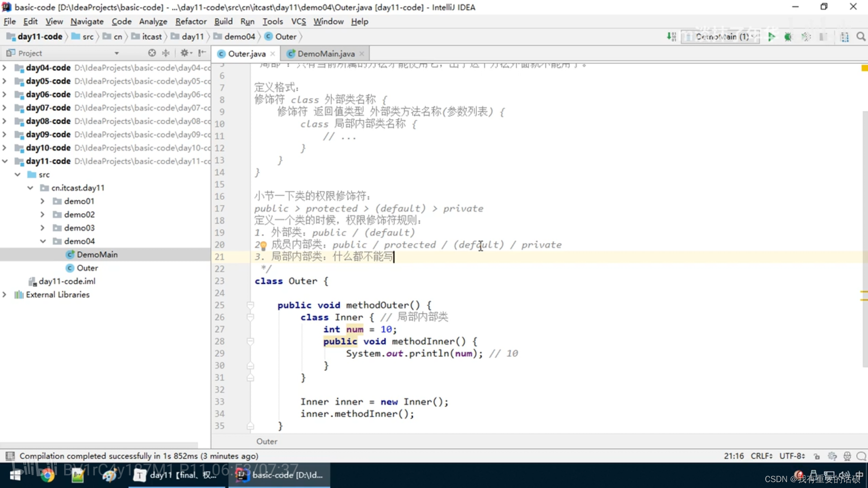Viewport: 868px width, 488px height.
Task: Expand the day07-code module
Action: (5, 108)
